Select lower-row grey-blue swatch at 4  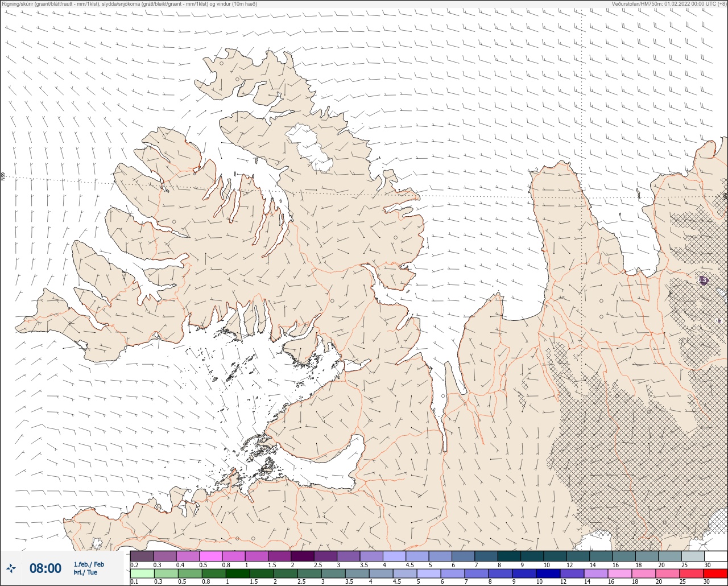(x=381, y=573)
